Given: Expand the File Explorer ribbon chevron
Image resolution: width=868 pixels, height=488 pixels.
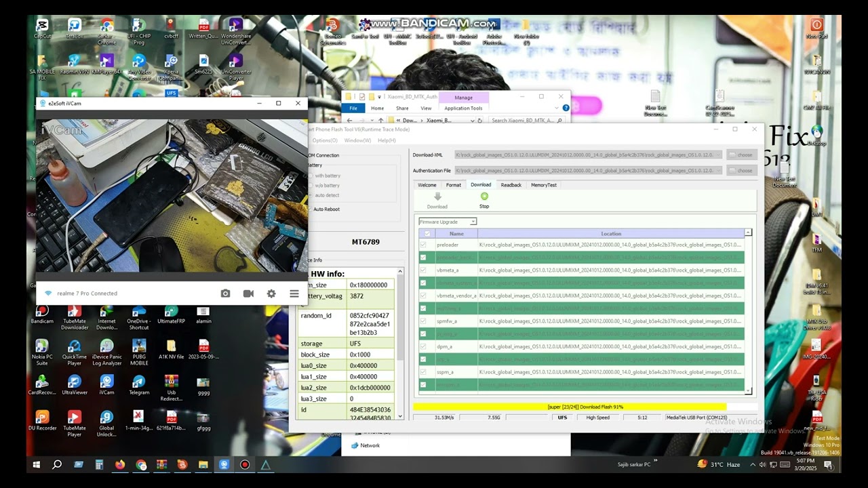Looking at the screenshot, I should pyautogui.click(x=558, y=108).
